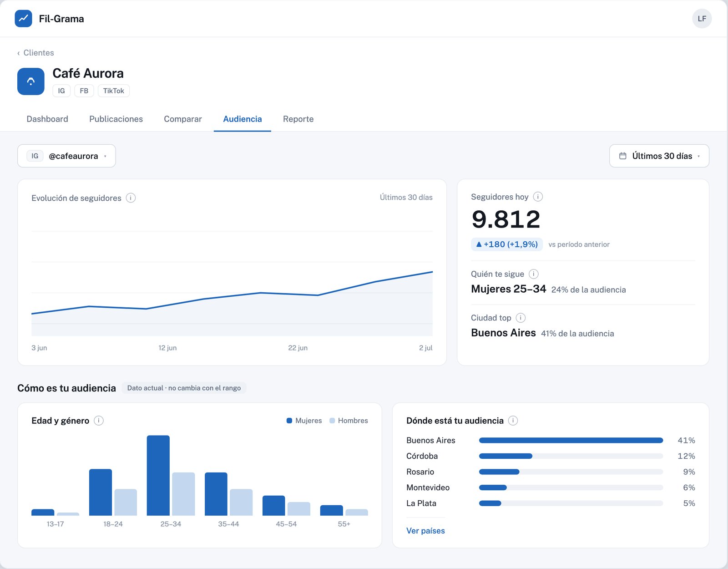Viewport: 728px width, 569px height.
Task: Click info icon beside Ciudad top
Action: click(521, 318)
